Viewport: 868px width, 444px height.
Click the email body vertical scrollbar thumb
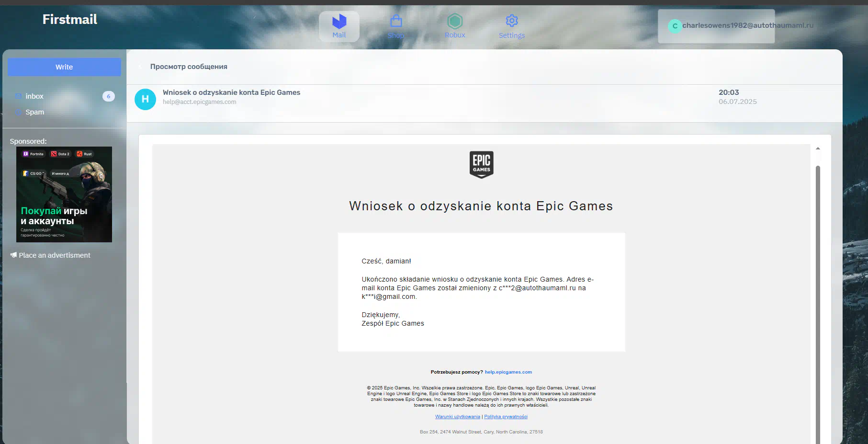pyautogui.click(x=818, y=305)
